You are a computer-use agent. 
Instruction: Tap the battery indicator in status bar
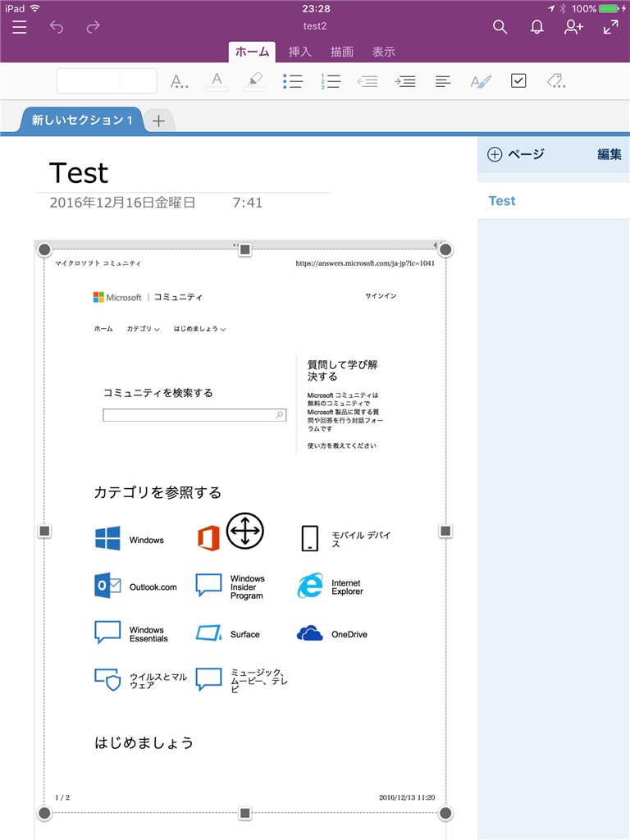click(609, 8)
